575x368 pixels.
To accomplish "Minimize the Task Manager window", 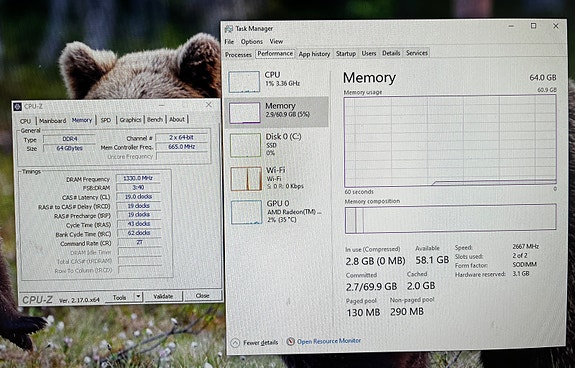I will (x=511, y=26).
